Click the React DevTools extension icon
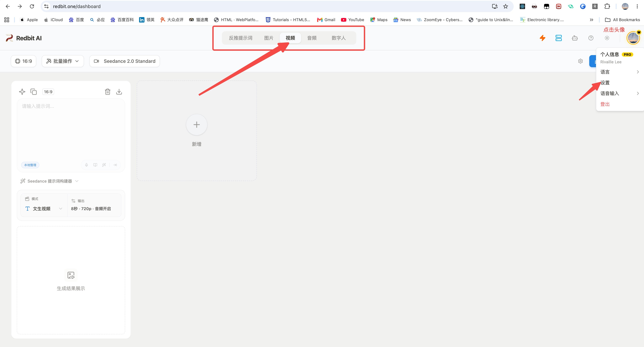 coord(522,7)
